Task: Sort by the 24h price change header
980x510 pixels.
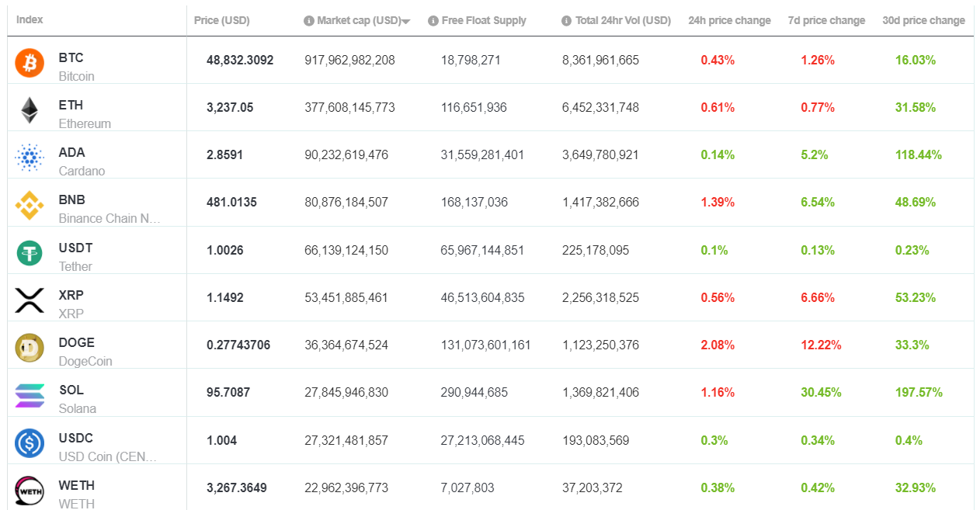Action: click(x=729, y=20)
